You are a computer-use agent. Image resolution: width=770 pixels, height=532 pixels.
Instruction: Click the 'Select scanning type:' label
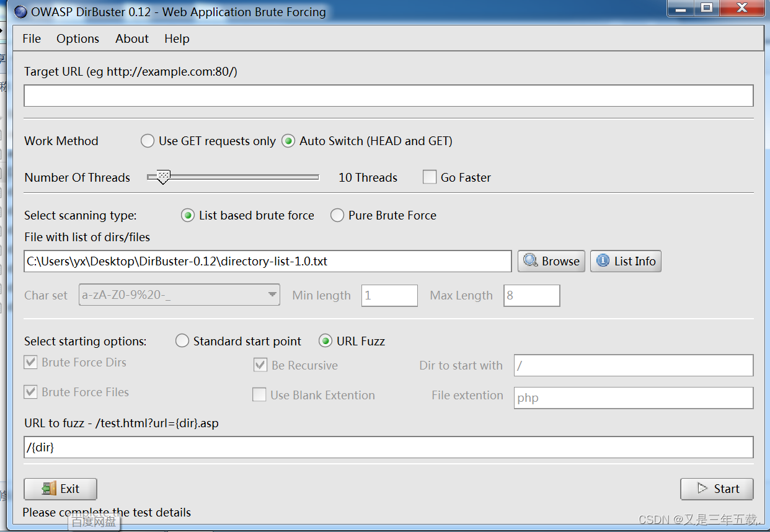pyautogui.click(x=81, y=215)
